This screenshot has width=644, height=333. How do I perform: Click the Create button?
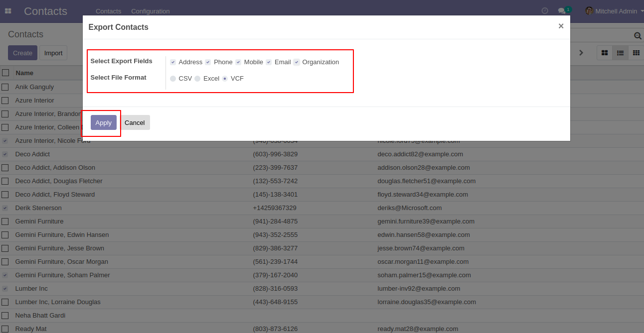point(23,53)
